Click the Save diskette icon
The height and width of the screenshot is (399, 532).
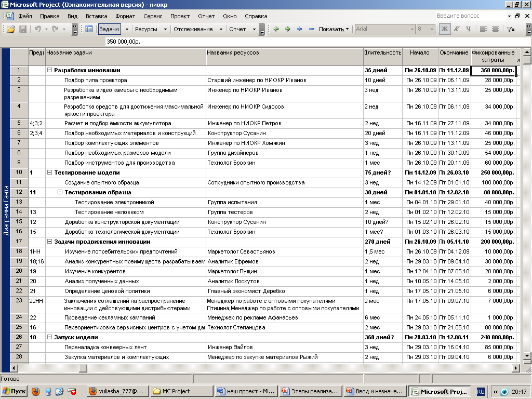23,29
